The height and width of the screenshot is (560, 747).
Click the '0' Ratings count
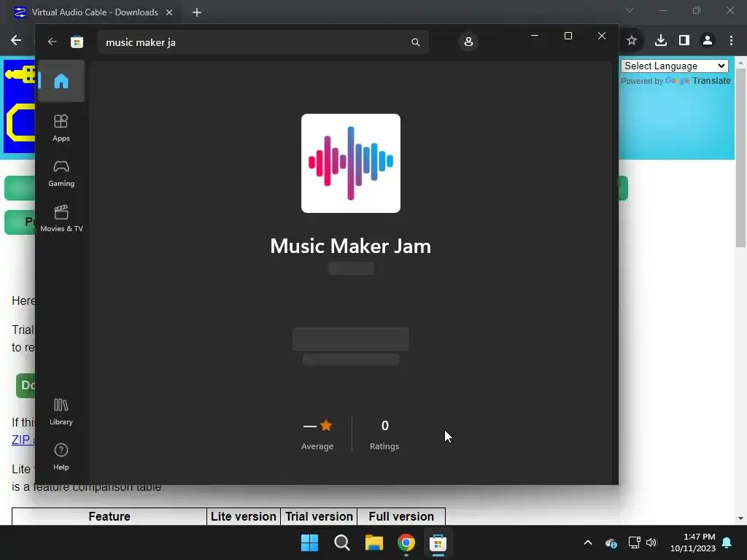coord(384,425)
